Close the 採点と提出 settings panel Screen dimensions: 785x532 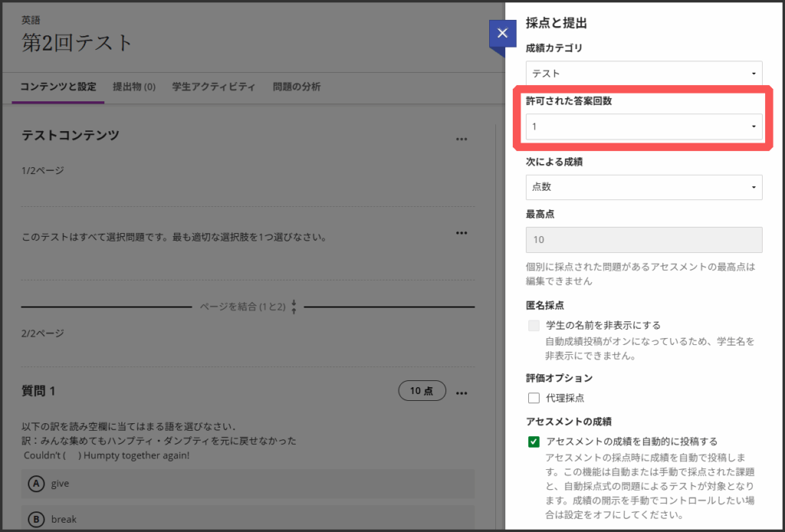coord(502,33)
